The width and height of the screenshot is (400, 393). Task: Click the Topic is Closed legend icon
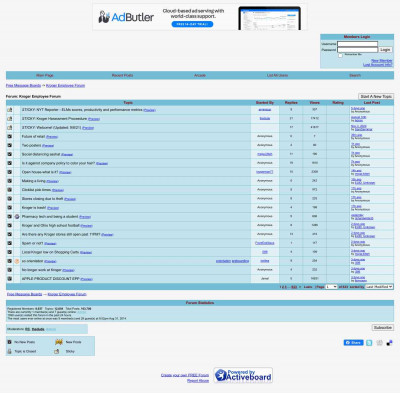pyautogui.click(x=9, y=351)
